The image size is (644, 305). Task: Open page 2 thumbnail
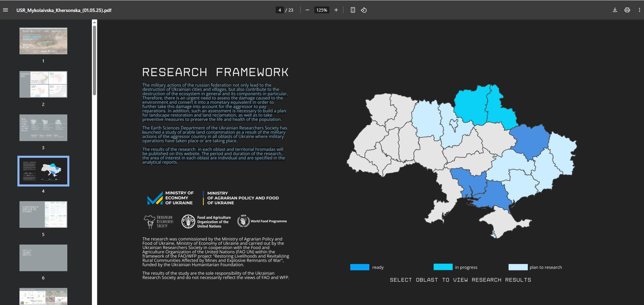coord(43,84)
